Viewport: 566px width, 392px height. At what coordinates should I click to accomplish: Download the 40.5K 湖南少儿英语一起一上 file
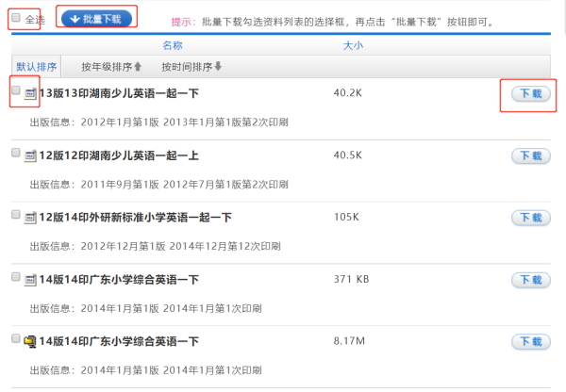pos(531,156)
